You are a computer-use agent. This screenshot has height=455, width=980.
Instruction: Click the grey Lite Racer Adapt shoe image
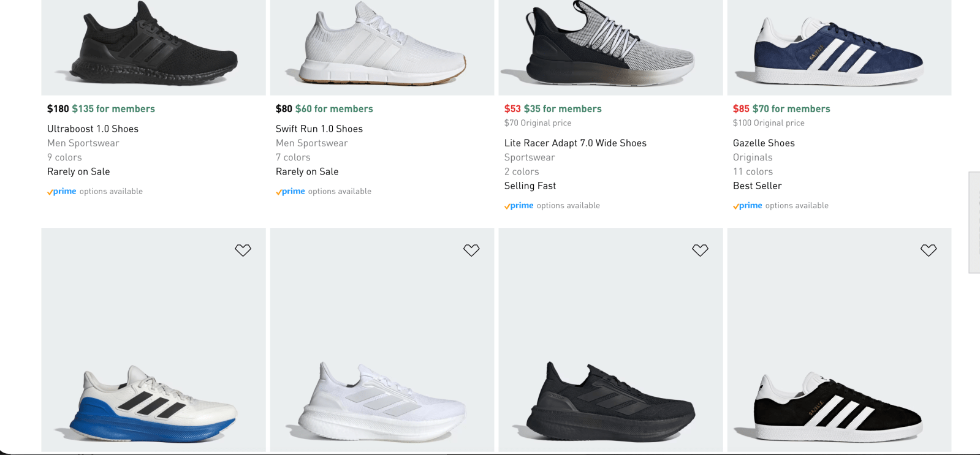tap(610, 46)
